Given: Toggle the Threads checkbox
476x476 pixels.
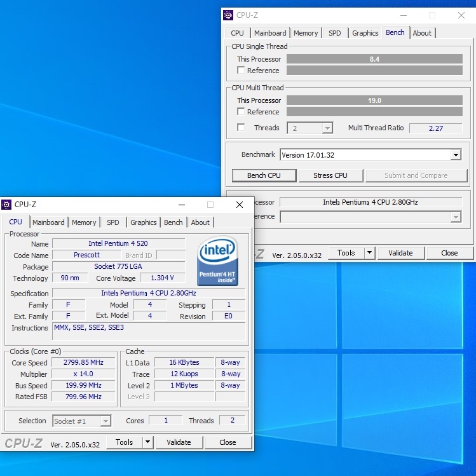Looking at the screenshot, I should coord(241,128).
